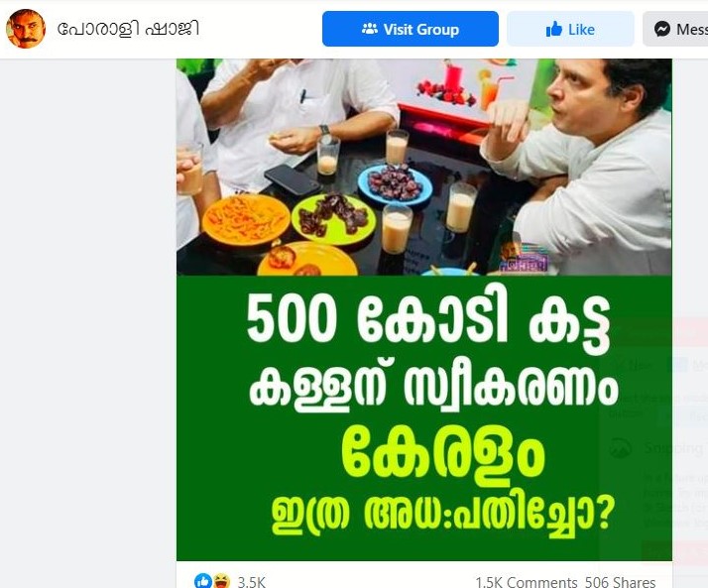This screenshot has width=708, height=588.
Task: Click the blue like reaction emoji
Action: coord(202,581)
